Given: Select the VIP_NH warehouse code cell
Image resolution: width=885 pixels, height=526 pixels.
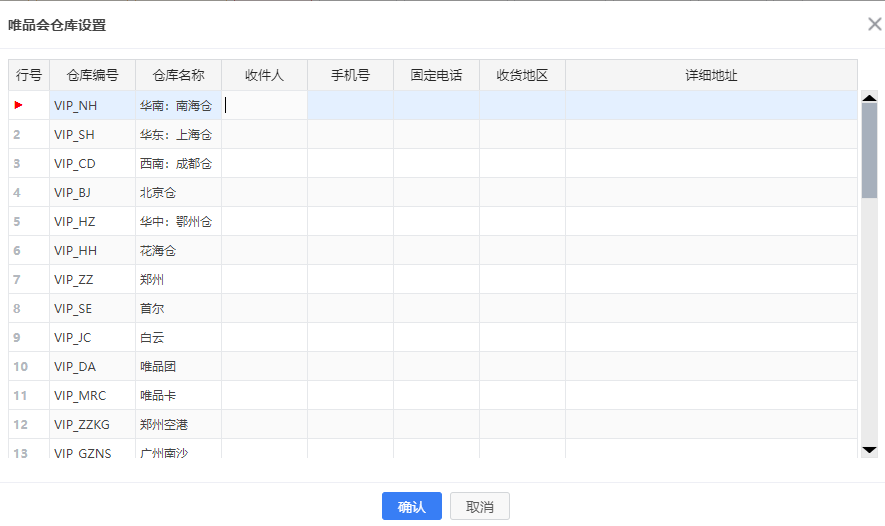Looking at the screenshot, I should [93, 105].
